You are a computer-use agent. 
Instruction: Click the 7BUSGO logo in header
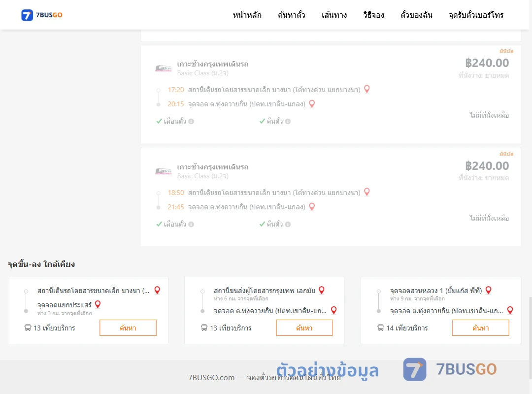pyautogui.click(x=42, y=15)
